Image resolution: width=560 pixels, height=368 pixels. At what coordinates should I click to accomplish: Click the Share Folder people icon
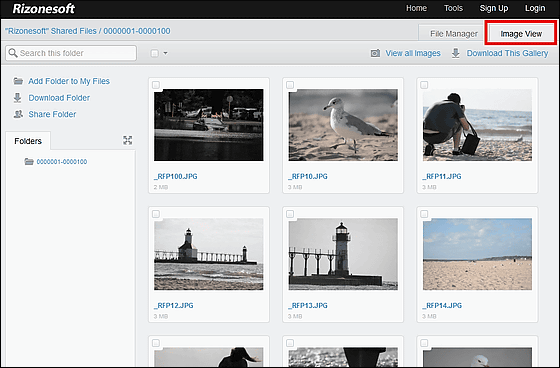[18, 114]
